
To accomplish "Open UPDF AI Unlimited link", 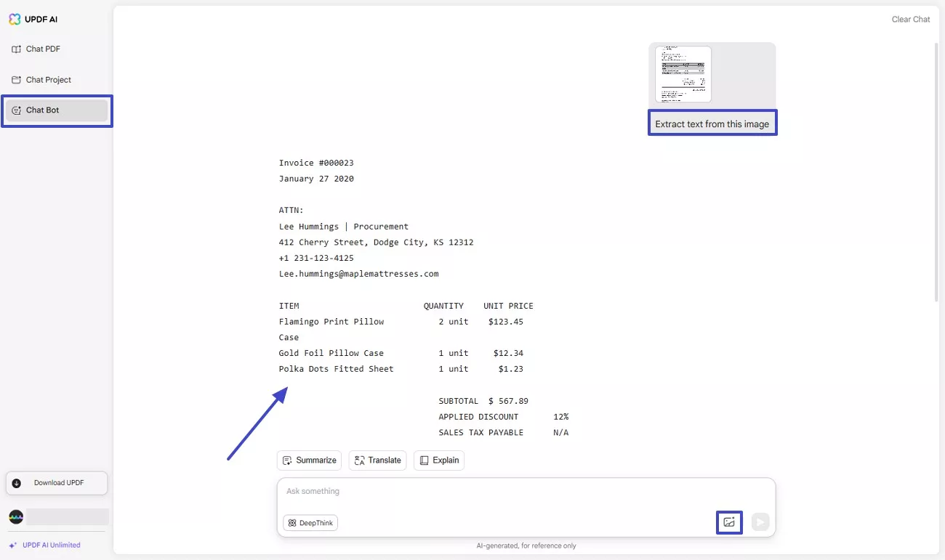I will (52, 545).
